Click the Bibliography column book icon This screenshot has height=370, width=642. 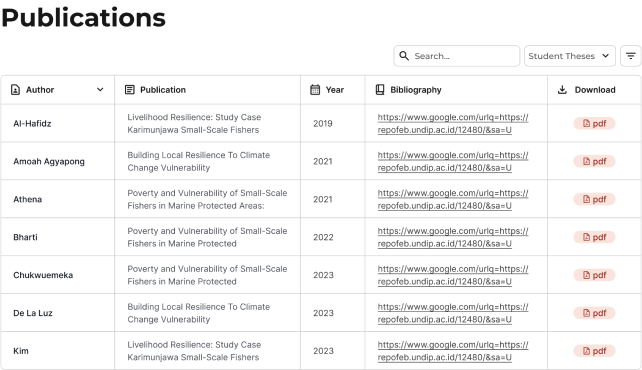(x=380, y=90)
